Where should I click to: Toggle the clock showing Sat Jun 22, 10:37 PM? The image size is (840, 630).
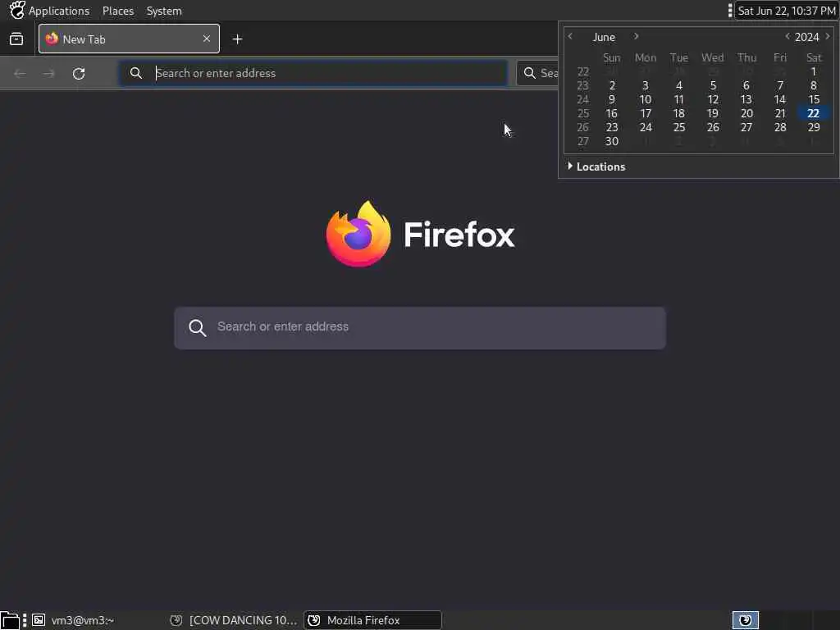coord(787,11)
